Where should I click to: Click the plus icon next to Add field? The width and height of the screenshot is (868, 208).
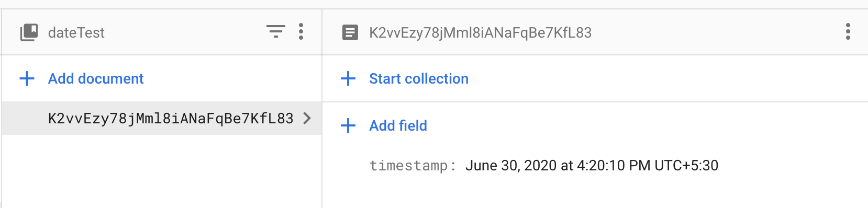(348, 125)
